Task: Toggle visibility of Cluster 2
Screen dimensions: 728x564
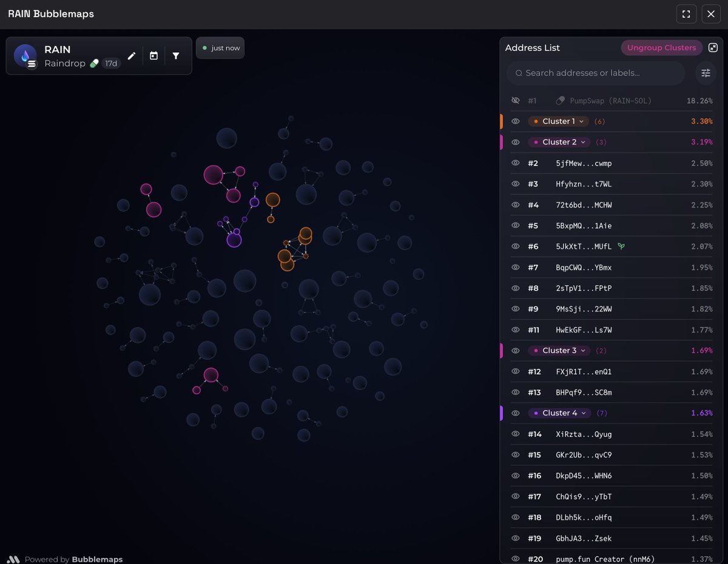Action: (516, 142)
